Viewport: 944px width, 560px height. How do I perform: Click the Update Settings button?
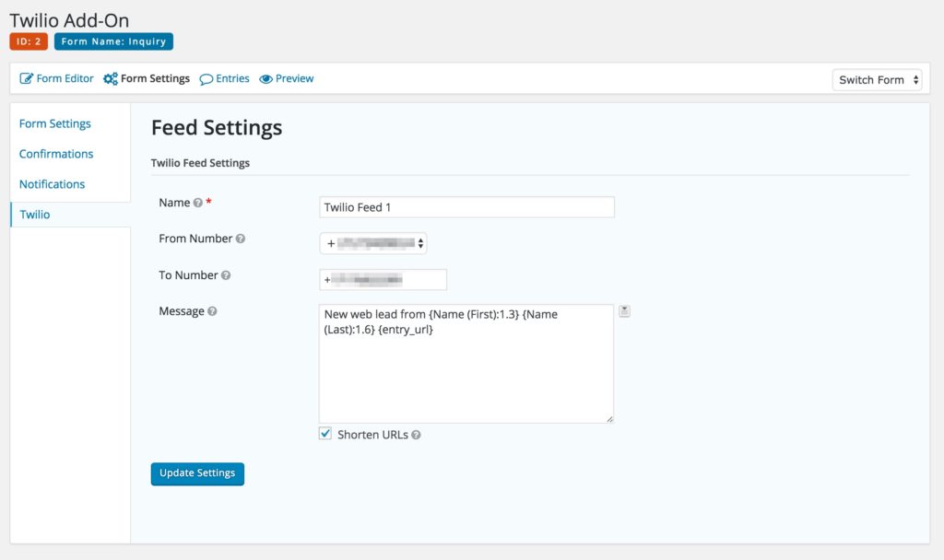197,473
